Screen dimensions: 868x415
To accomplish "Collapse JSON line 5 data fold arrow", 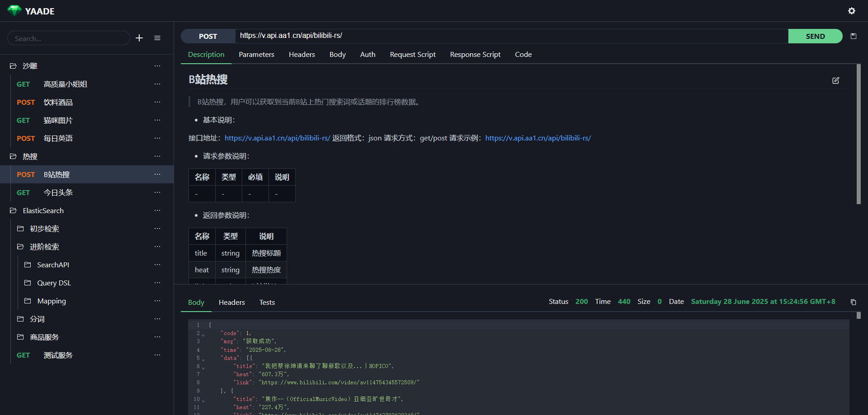I will pos(203,360).
